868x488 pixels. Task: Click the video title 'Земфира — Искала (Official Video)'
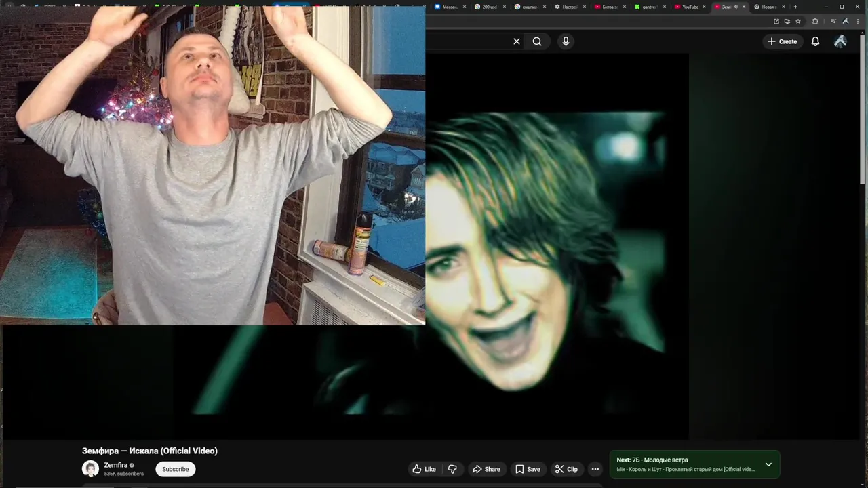coord(150,451)
